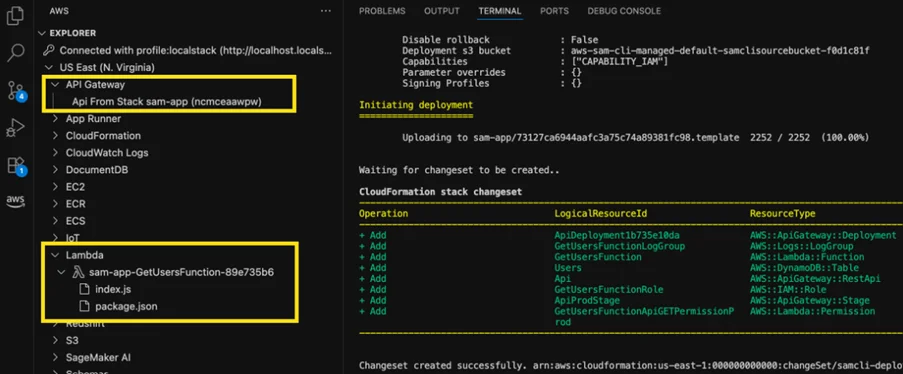Collapse the EXPLORER section
This screenshot has width=903, height=374.
[41, 33]
